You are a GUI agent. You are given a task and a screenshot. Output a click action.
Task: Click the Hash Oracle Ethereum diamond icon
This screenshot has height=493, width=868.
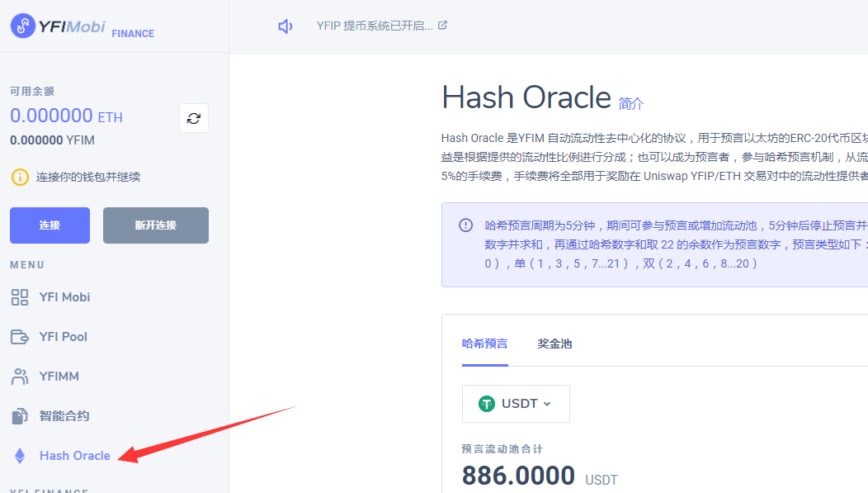pos(20,456)
